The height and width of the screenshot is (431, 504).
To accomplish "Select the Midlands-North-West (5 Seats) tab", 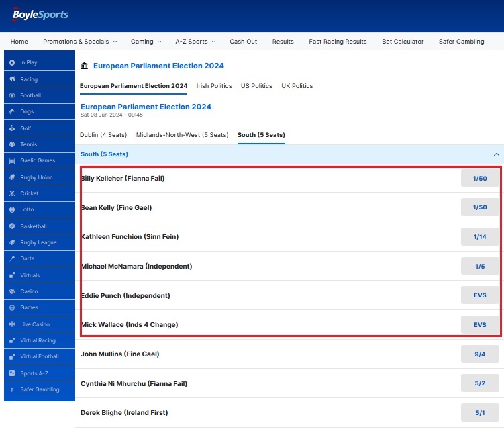I will [183, 135].
